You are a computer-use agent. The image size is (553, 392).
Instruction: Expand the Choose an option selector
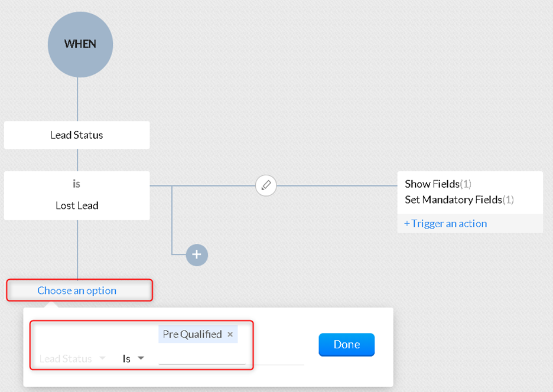(x=79, y=290)
